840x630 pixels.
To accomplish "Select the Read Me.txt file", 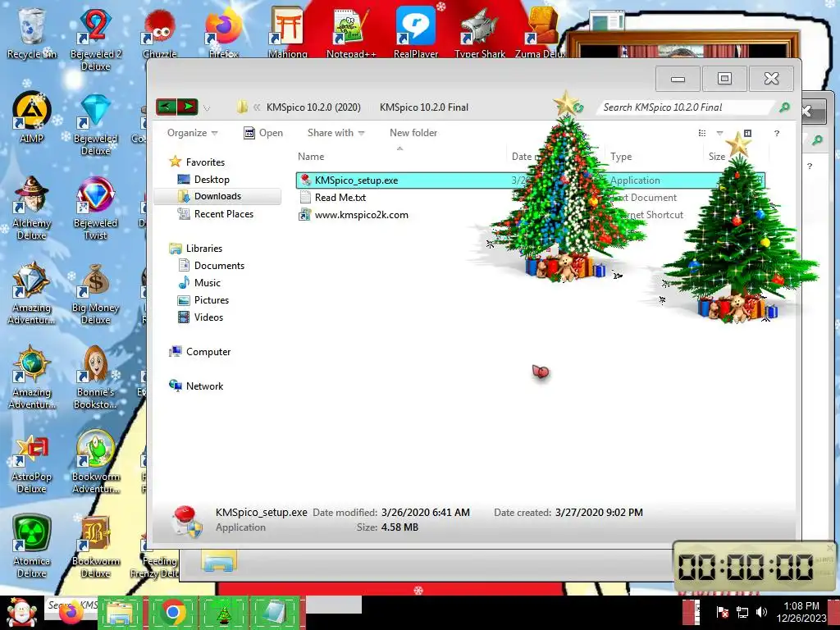I will pos(340,198).
